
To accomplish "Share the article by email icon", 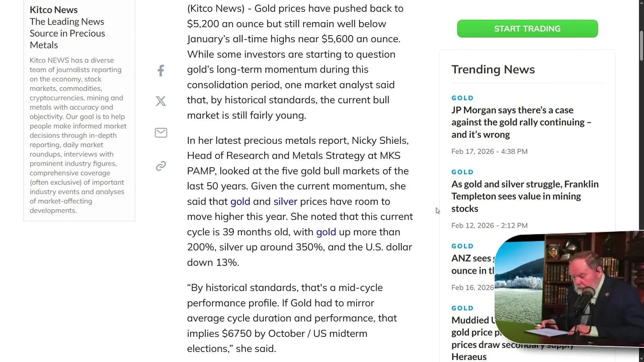I will pos(160,133).
